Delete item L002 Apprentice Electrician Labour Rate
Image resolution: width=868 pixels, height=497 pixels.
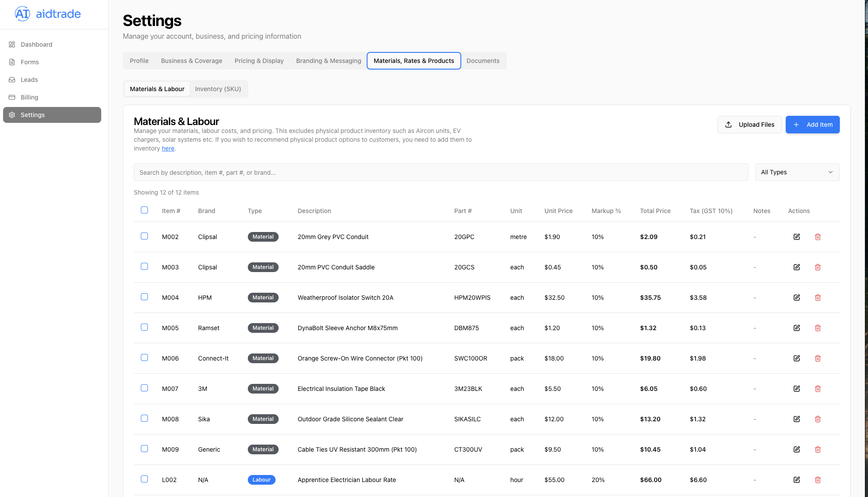818,480
